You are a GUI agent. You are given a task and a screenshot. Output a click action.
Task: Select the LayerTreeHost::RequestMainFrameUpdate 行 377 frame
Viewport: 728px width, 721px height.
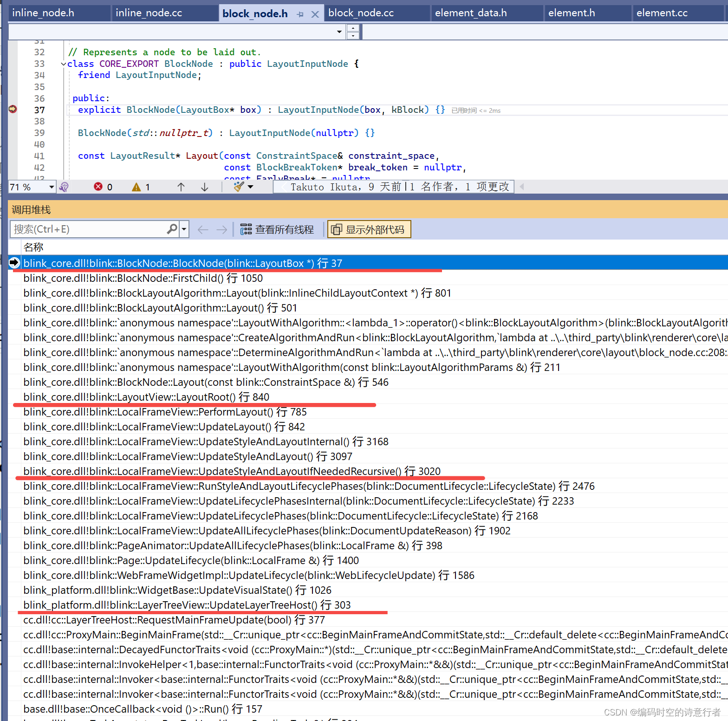coord(375,620)
